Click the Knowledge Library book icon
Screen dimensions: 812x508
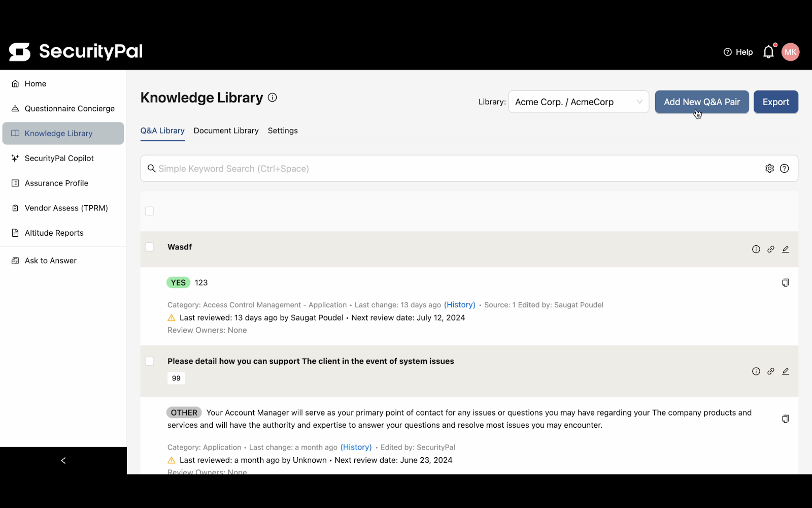pyautogui.click(x=15, y=134)
